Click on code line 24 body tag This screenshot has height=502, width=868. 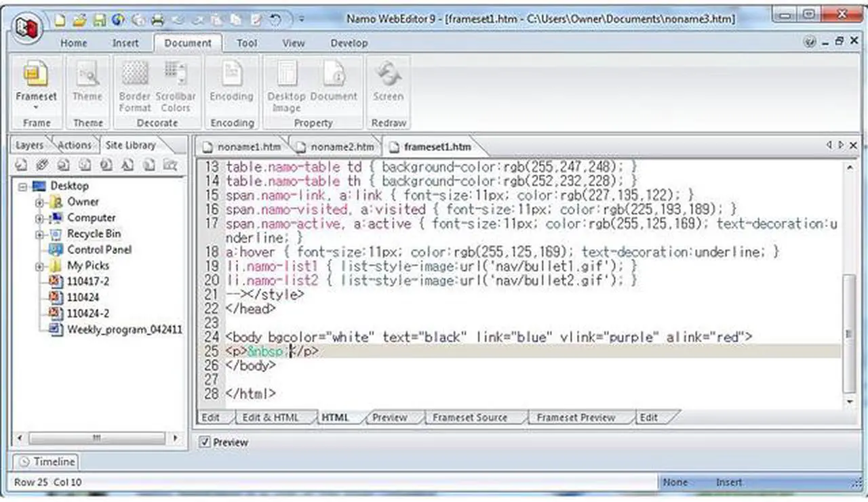pyautogui.click(x=488, y=337)
